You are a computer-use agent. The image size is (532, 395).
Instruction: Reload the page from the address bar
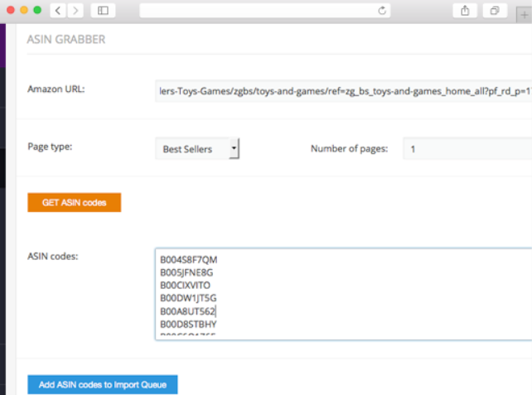click(382, 11)
